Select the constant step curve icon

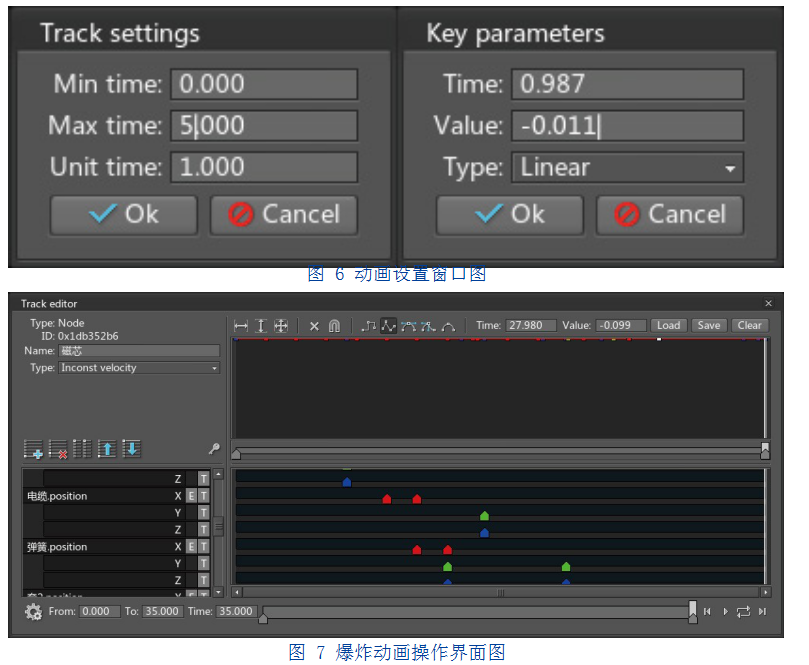tap(368, 326)
